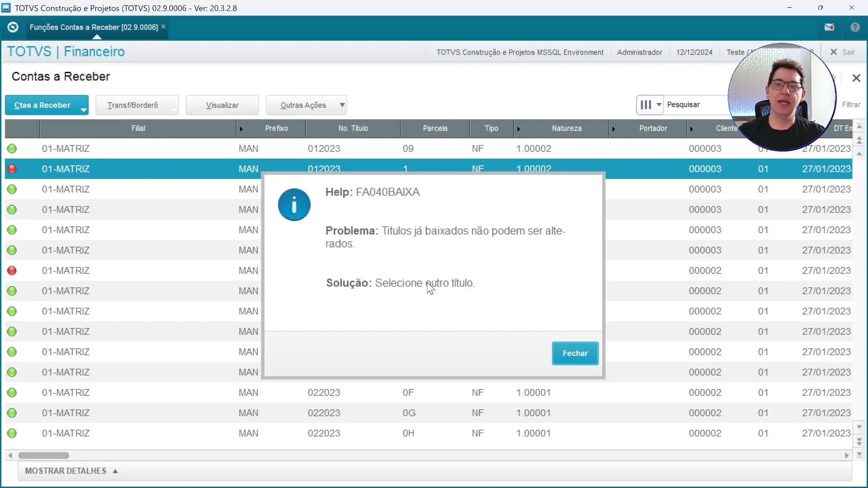Click the Sair exit option
This screenshot has width=868, height=488.
point(843,52)
